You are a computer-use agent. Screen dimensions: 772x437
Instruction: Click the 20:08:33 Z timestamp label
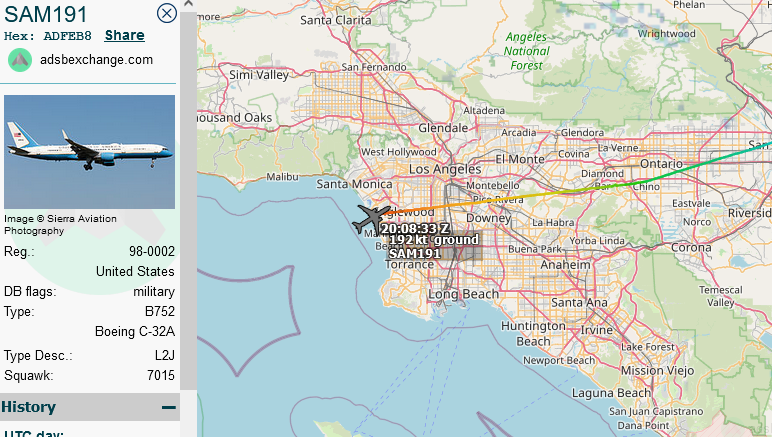(415, 228)
